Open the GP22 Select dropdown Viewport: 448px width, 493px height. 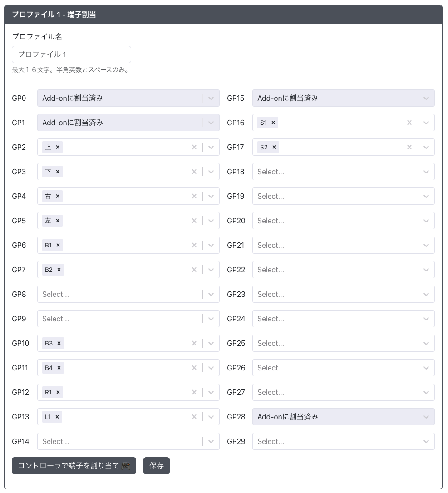[335, 270]
